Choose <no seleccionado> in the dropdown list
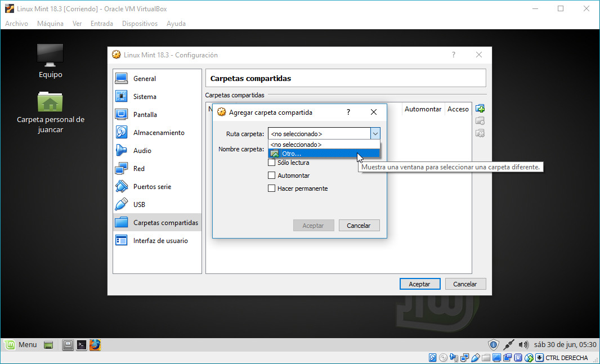The image size is (600, 364). (296, 145)
